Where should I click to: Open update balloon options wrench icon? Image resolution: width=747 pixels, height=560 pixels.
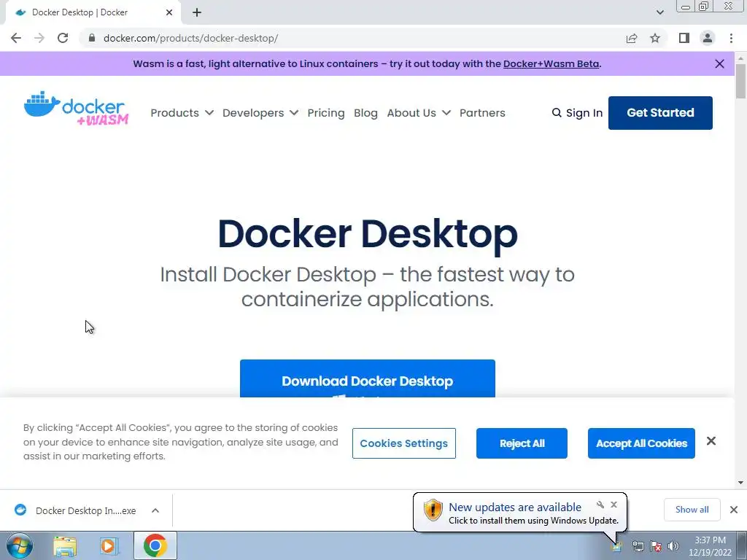[x=600, y=505]
